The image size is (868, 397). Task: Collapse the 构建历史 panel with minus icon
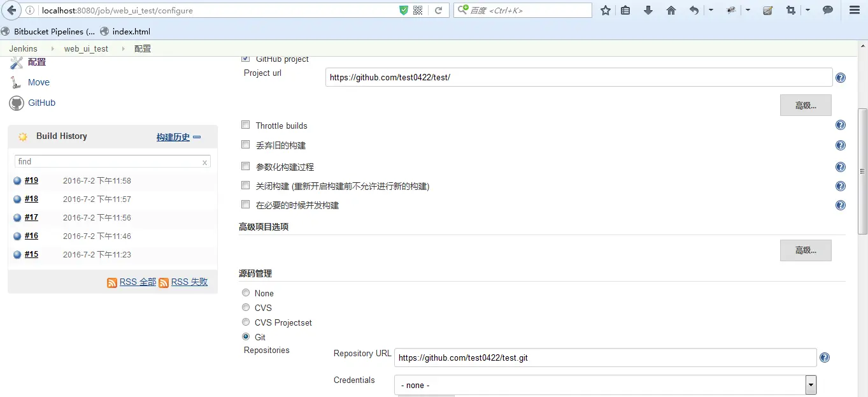coord(197,136)
